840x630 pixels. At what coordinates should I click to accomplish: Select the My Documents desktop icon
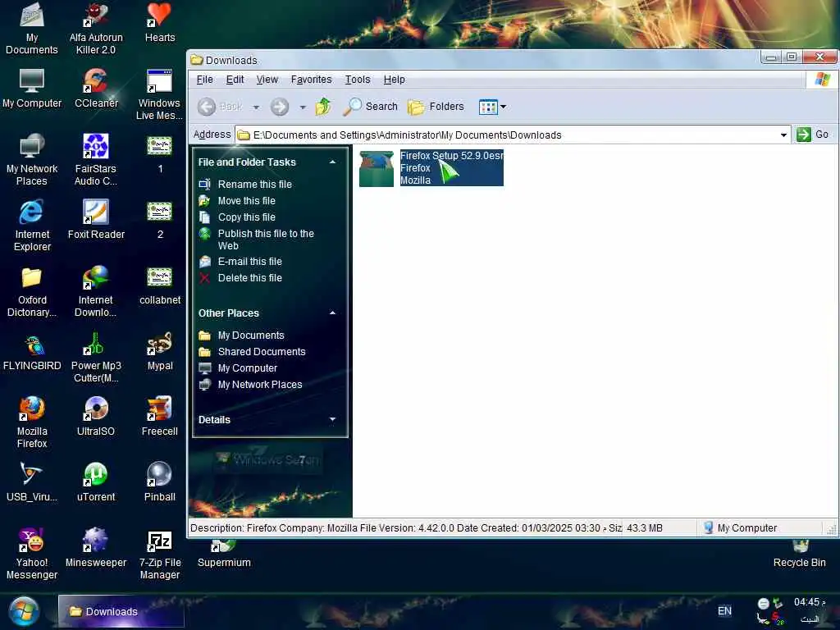click(32, 28)
